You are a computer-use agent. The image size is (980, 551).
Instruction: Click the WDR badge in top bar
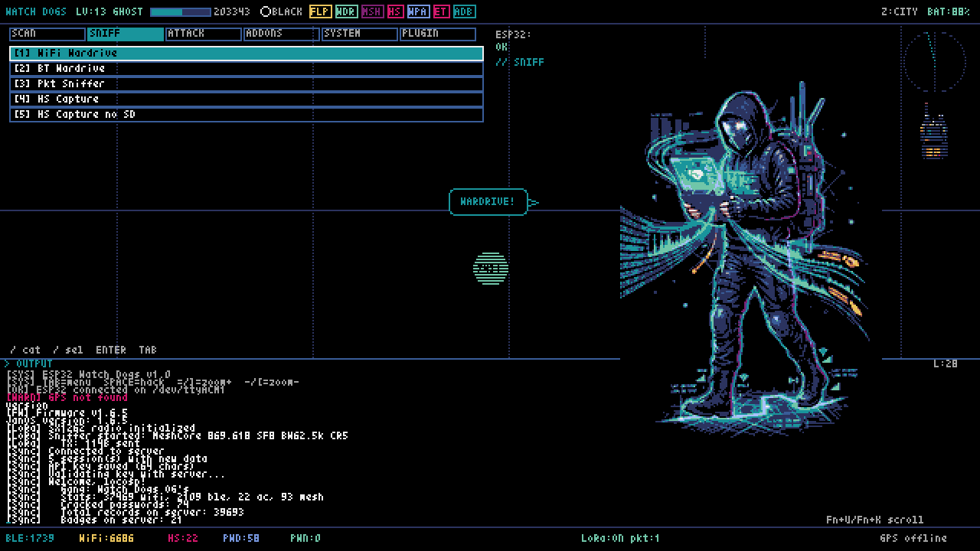point(346,11)
